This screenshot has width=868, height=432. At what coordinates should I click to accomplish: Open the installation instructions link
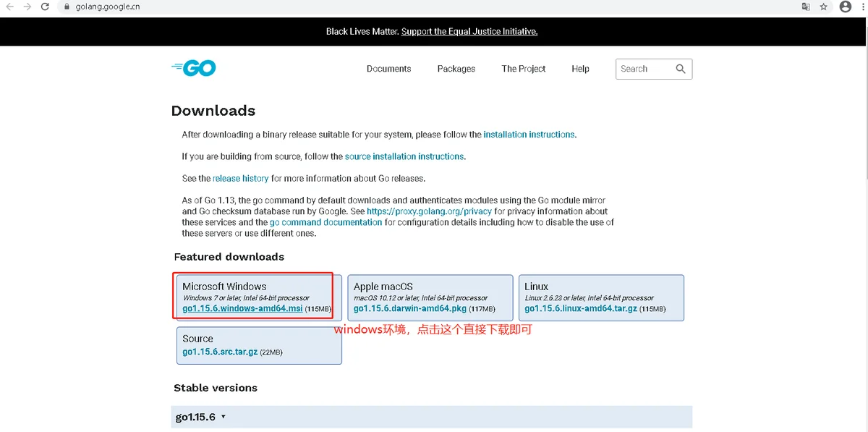click(529, 135)
